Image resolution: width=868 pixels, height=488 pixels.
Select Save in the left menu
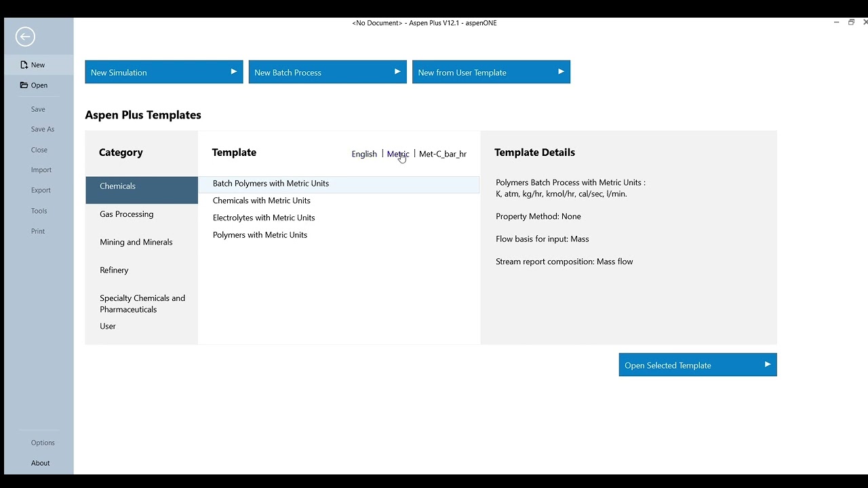(38, 109)
